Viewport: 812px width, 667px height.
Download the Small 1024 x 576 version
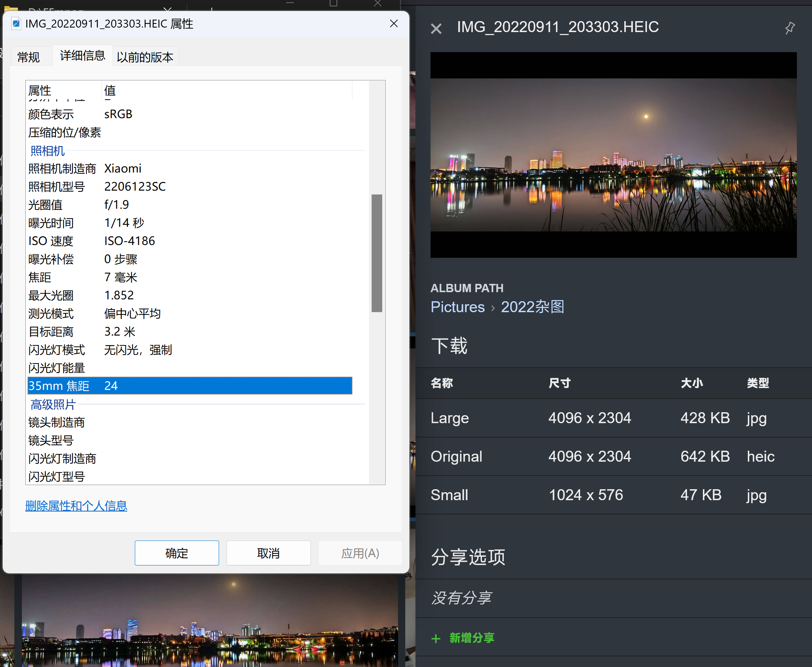coord(449,495)
